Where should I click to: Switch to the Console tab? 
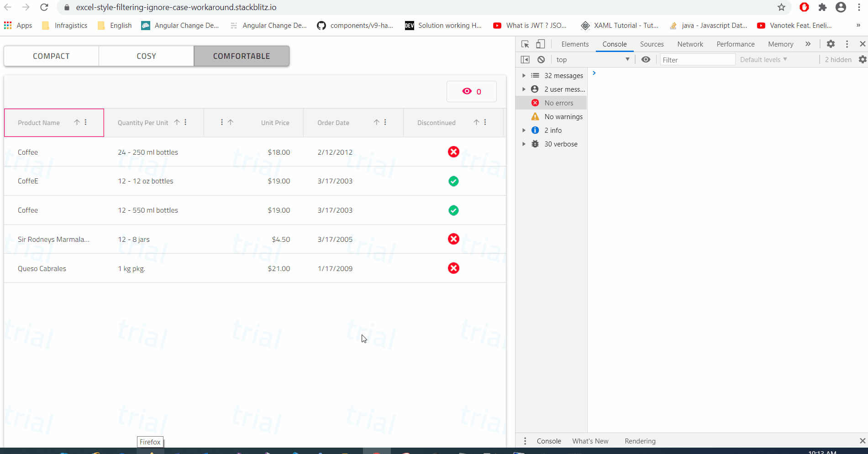tap(615, 44)
